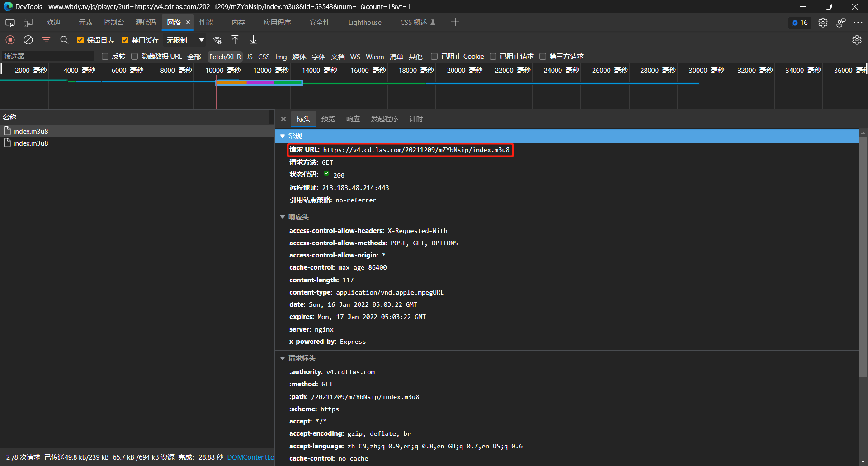Filter by JS type
Viewport: 868px width, 466px height.
(x=250, y=57)
